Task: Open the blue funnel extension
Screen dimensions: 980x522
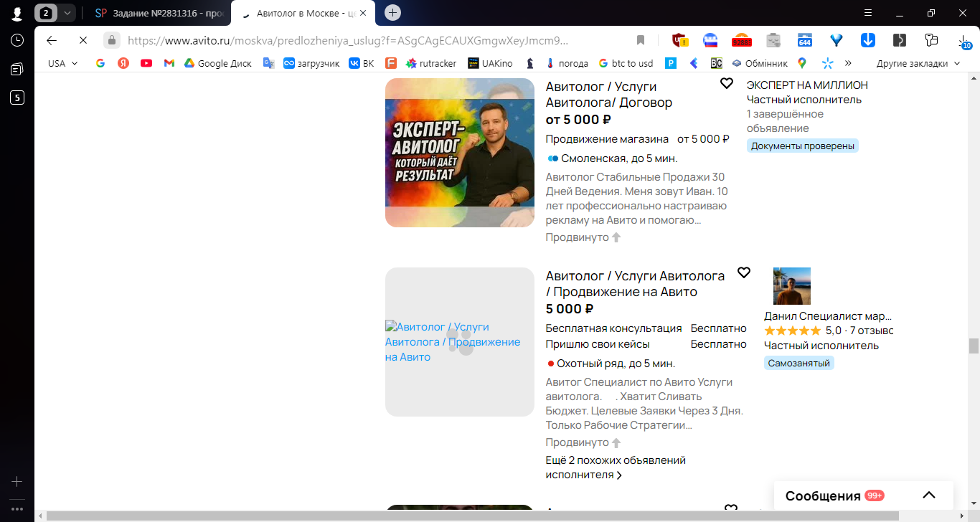Action: coord(837,40)
